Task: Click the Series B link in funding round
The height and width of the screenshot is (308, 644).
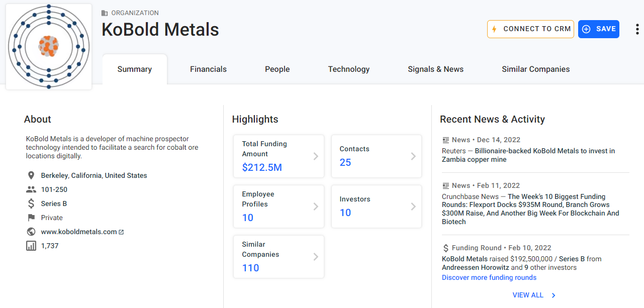Action: [x=572, y=259]
